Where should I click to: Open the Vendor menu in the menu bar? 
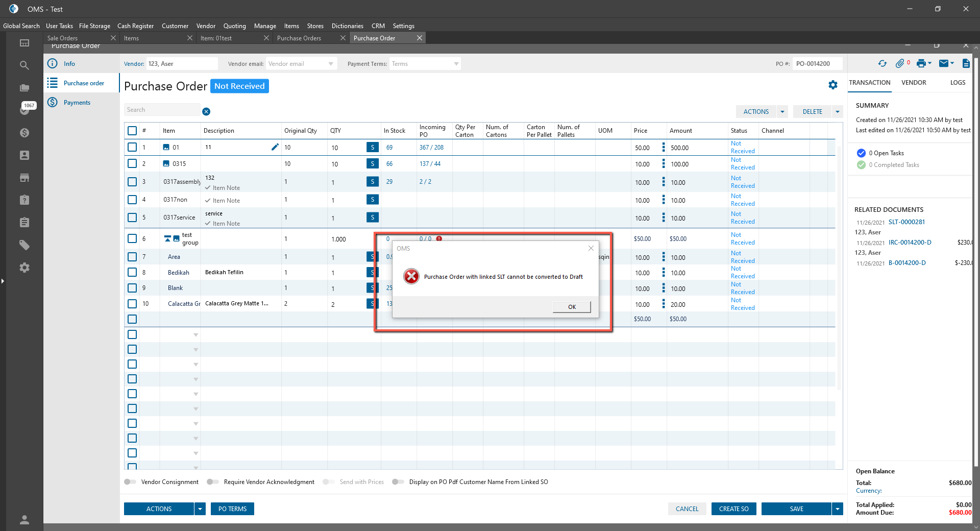click(x=206, y=26)
